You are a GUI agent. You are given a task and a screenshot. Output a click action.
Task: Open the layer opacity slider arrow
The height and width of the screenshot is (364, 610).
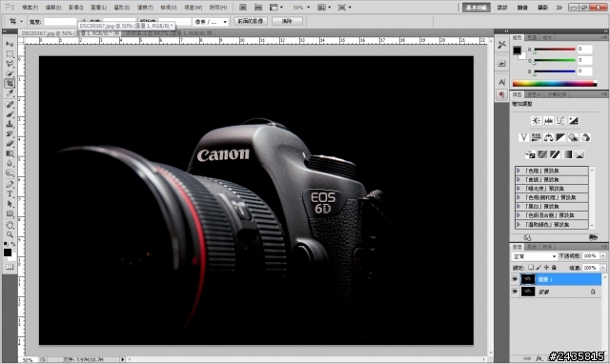pos(603,256)
